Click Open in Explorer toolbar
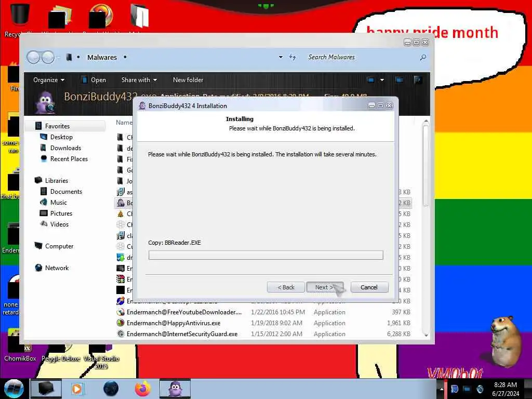This screenshot has width=532, height=399. [94, 80]
